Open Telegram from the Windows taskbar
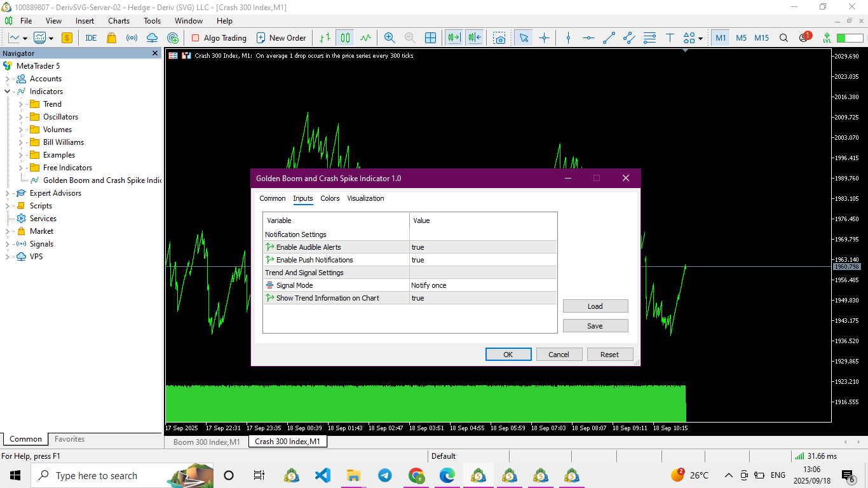The height and width of the screenshot is (488, 868). point(384,475)
